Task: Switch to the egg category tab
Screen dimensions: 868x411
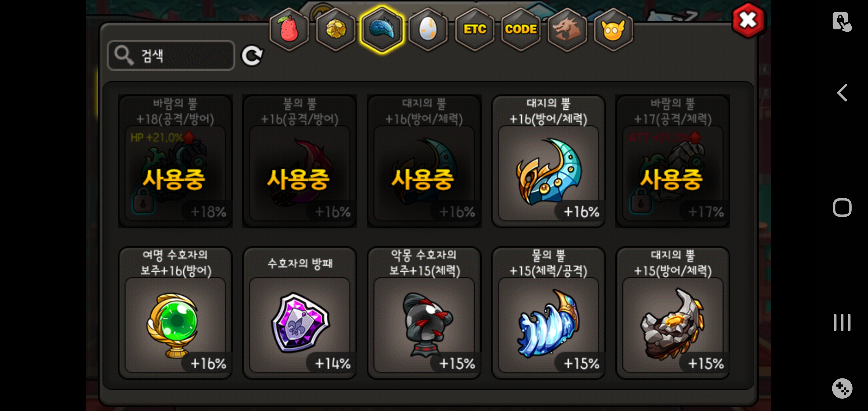Action: click(428, 30)
